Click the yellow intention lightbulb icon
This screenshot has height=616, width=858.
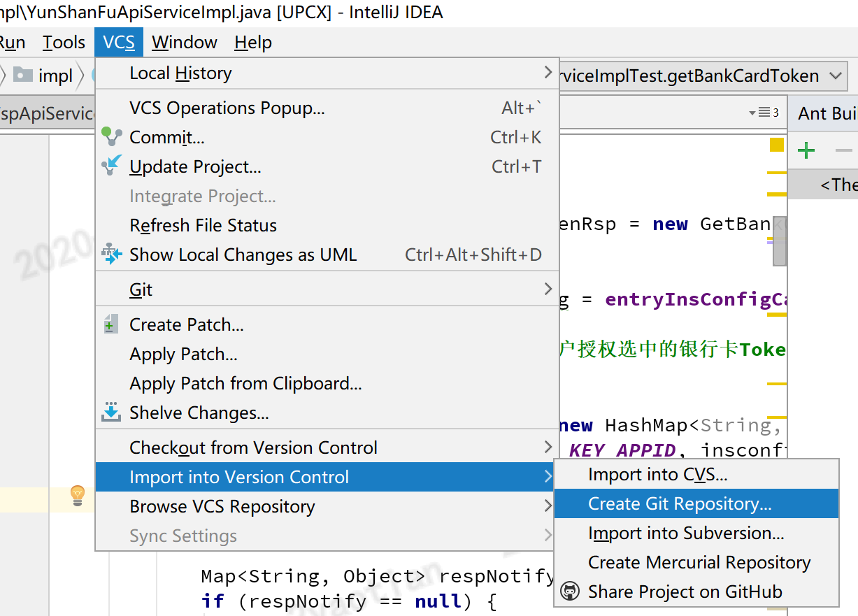click(78, 496)
